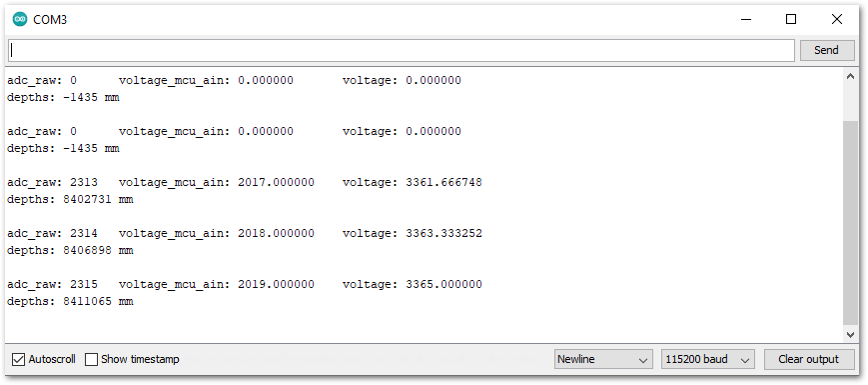Viewport: 868px width, 385px height.
Task: Click the scrollbar up arrow
Action: click(851, 77)
